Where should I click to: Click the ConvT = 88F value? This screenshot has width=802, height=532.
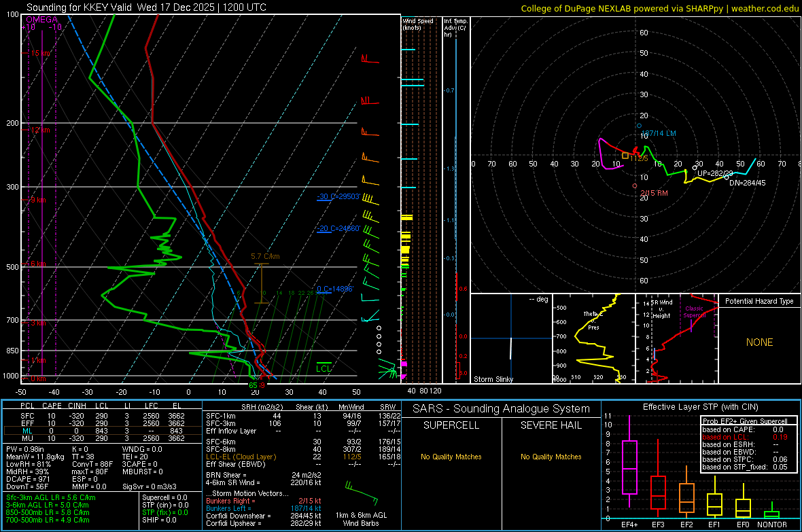tap(92, 465)
